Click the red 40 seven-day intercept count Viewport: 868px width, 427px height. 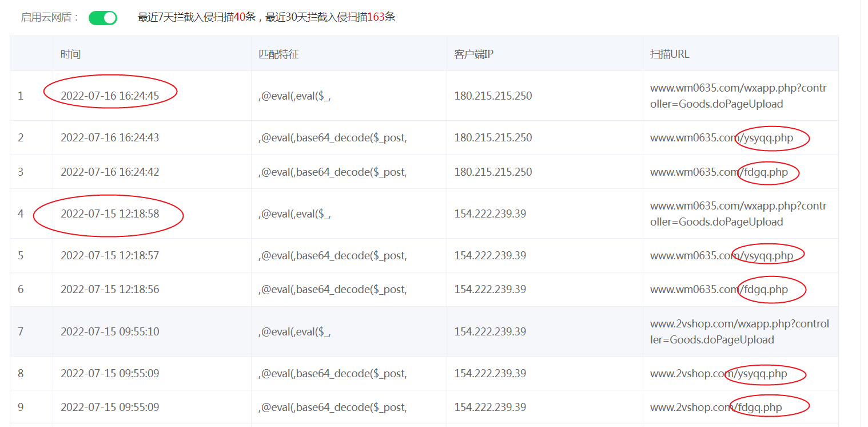click(x=240, y=17)
